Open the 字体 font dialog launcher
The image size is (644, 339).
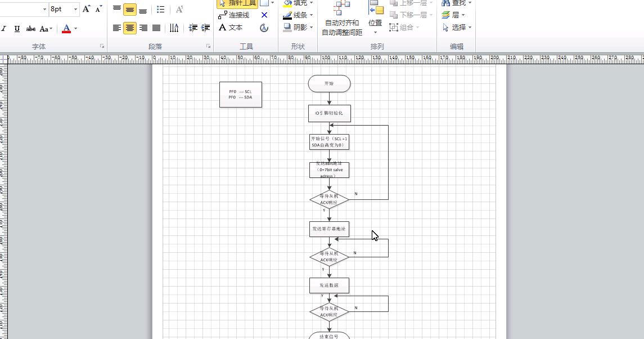102,47
